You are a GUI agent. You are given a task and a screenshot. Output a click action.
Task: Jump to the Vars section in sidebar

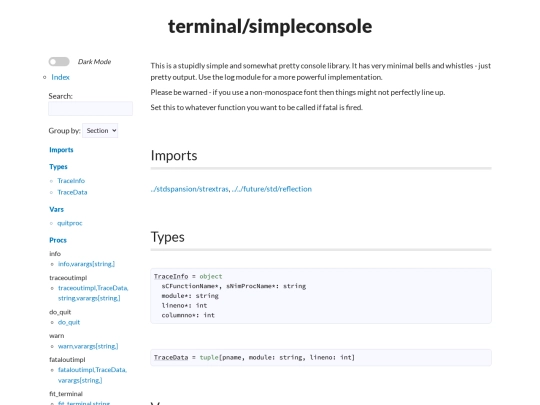(x=56, y=209)
